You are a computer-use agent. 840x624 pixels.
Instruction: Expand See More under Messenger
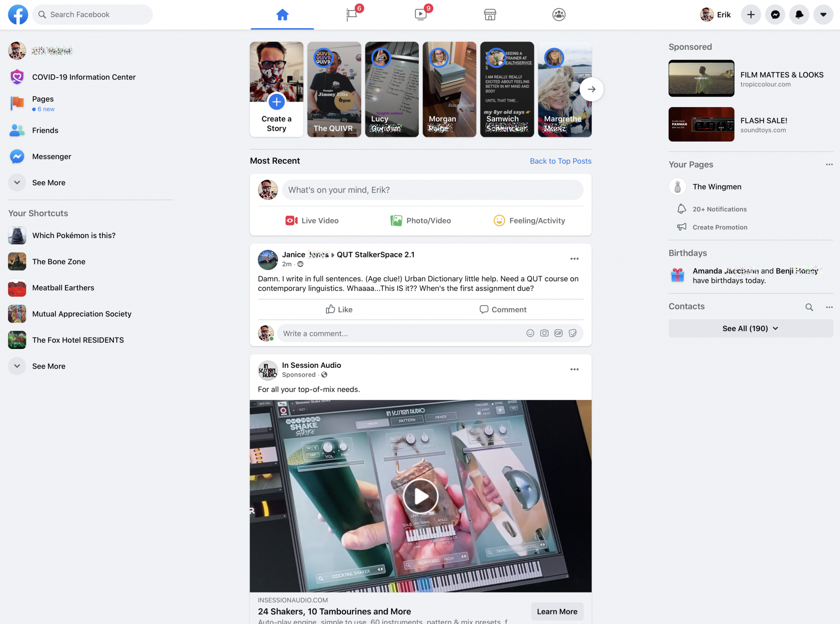(x=90, y=183)
